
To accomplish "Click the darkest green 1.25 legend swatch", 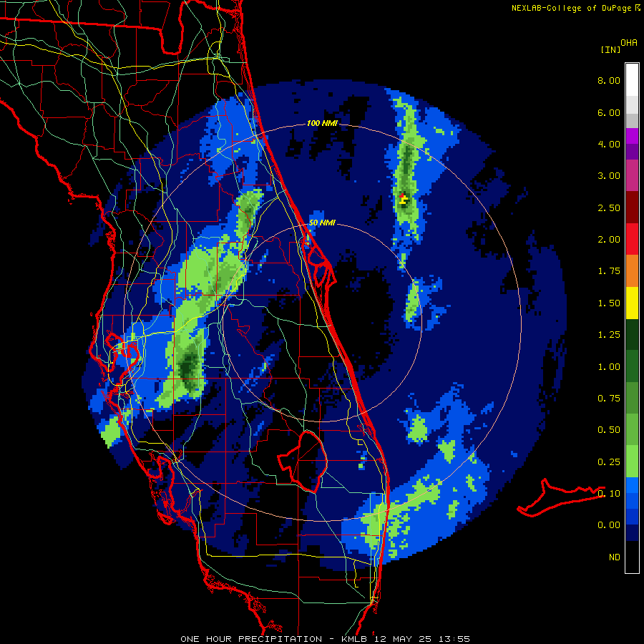I will click(x=632, y=334).
